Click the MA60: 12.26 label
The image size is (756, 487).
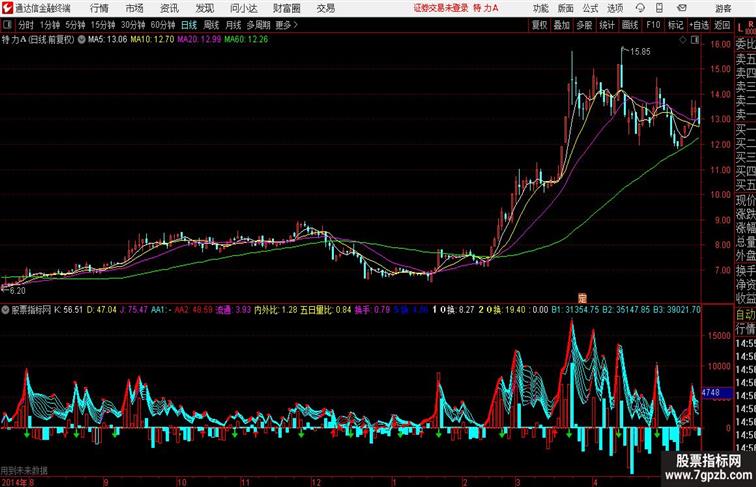click(246, 40)
